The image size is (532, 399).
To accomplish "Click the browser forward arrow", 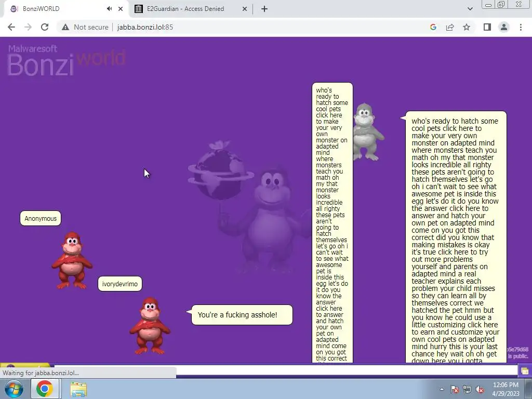I will click(28, 27).
